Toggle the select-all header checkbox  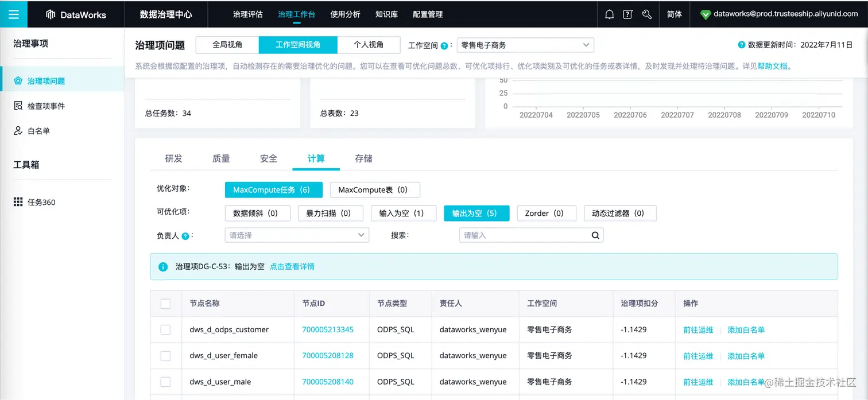165,304
